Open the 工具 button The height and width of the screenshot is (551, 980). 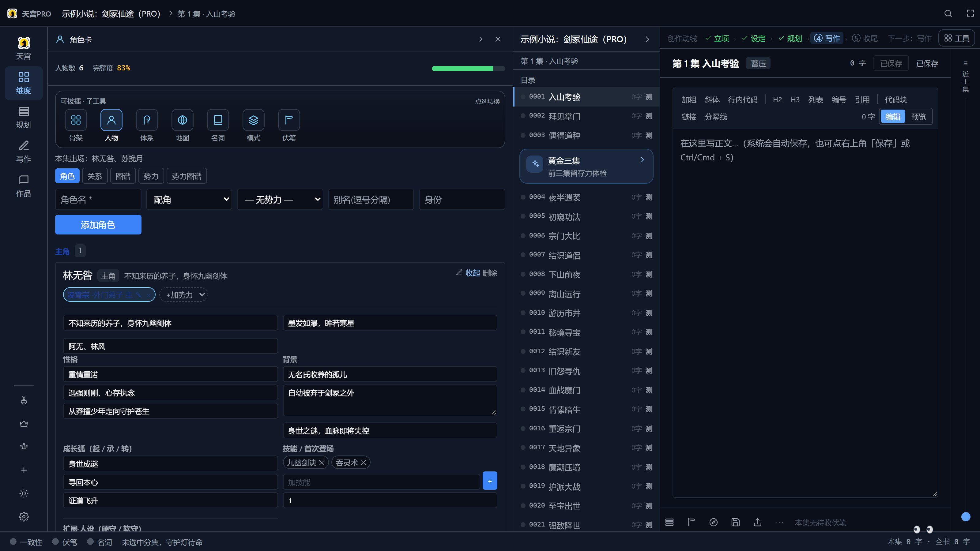(x=956, y=38)
